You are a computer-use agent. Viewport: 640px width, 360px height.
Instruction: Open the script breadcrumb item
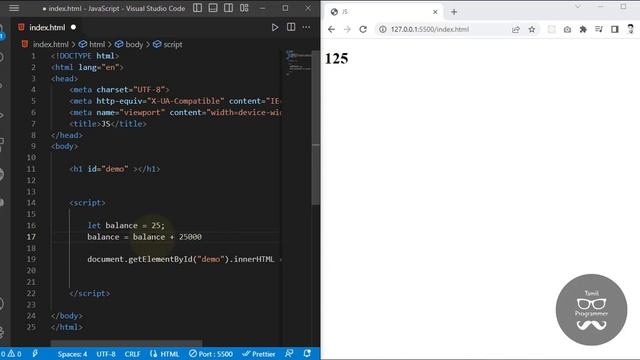coord(168,44)
